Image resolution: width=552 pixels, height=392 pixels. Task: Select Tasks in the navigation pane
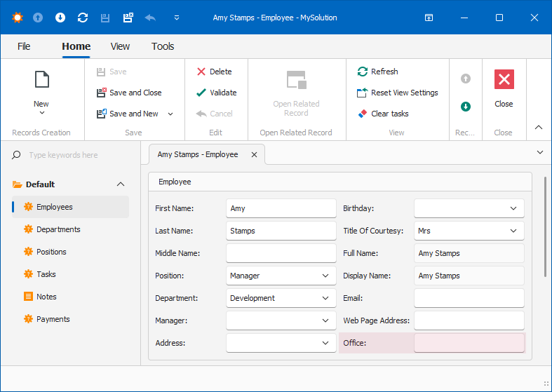[70, 274]
